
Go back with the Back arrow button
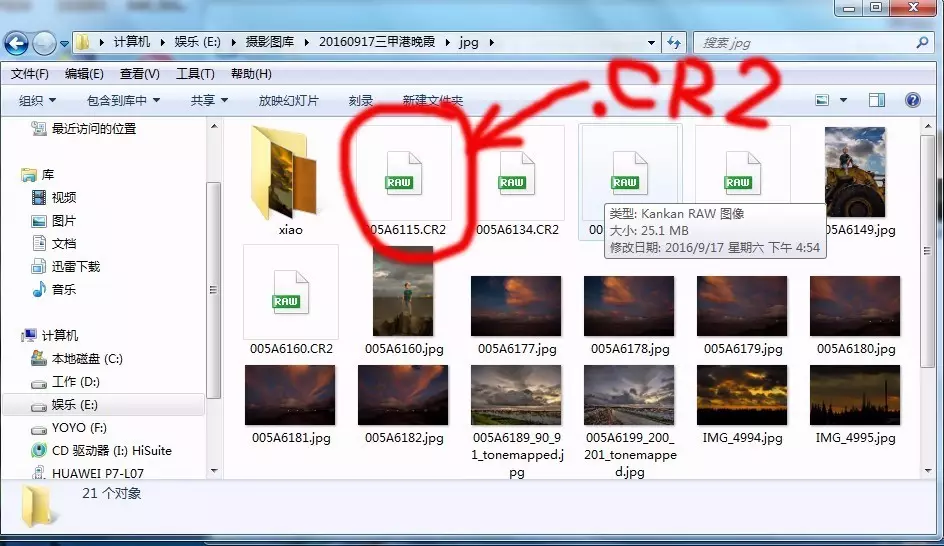[16, 43]
